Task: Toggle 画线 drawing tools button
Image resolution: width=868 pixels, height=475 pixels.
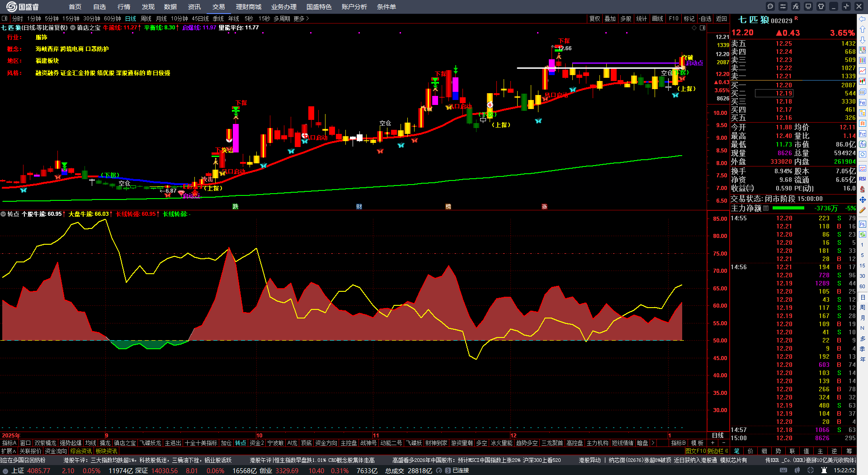Action: [658, 19]
